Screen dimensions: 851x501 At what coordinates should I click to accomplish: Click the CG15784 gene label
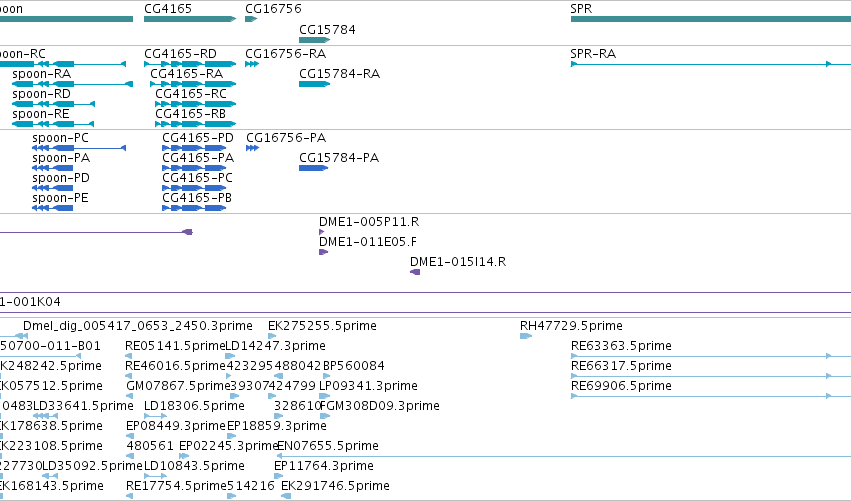[x=327, y=29]
